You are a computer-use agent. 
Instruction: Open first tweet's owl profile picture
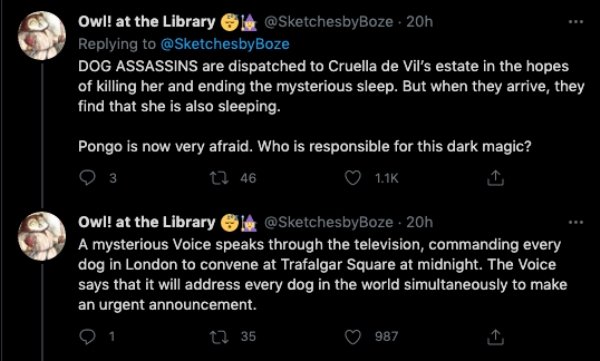point(42,35)
